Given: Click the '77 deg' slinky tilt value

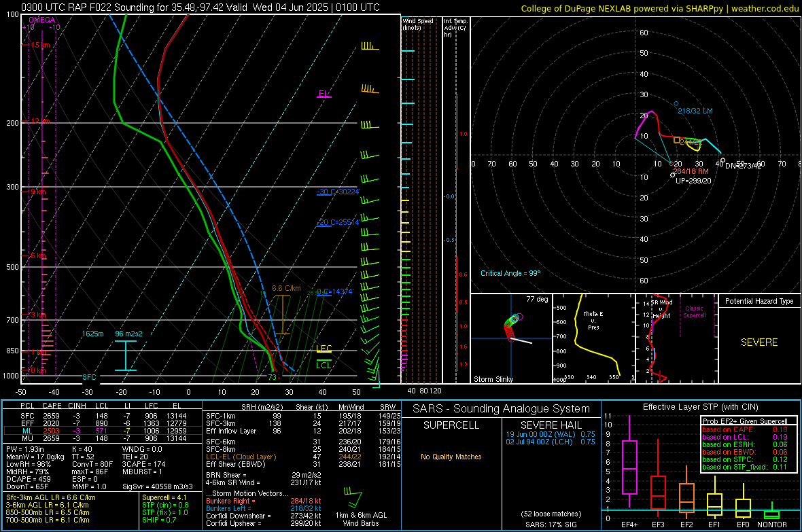Looking at the screenshot, I should pos(537,299).
